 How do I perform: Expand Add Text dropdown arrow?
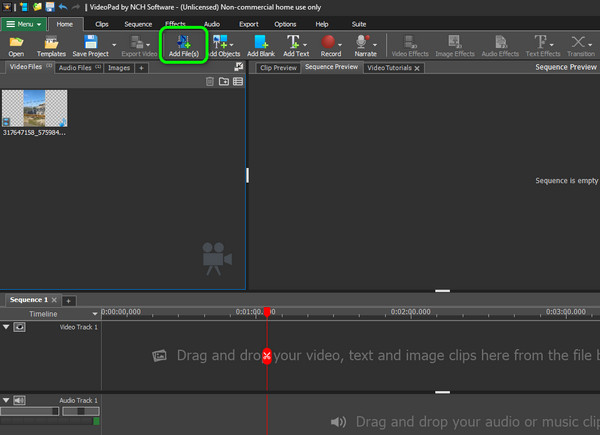pyautogui.click(x=305, y=45)
